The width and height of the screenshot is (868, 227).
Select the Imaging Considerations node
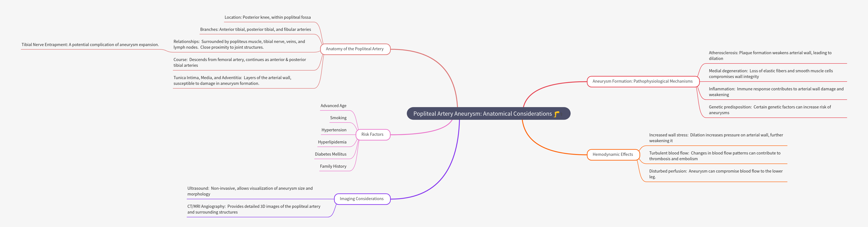coord(362,199)
